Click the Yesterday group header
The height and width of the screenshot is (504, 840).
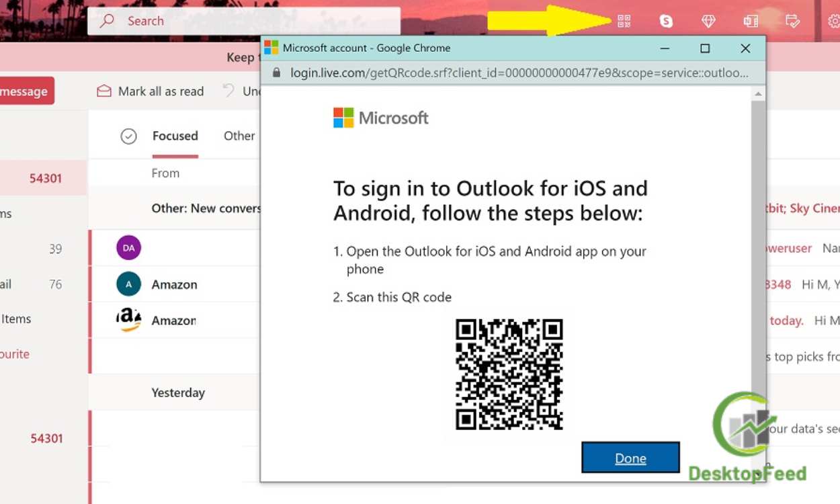(x=178, y=392)
